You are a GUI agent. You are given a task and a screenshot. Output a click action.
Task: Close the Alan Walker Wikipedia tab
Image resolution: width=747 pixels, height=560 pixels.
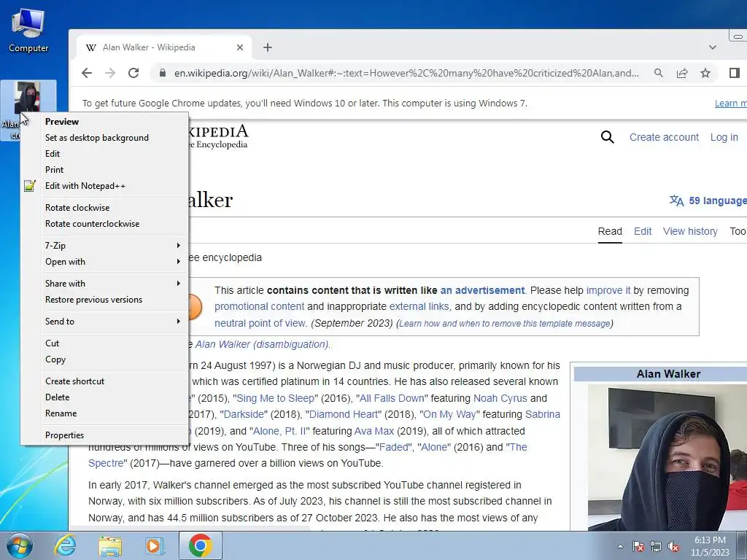click(x=240, y=47)
